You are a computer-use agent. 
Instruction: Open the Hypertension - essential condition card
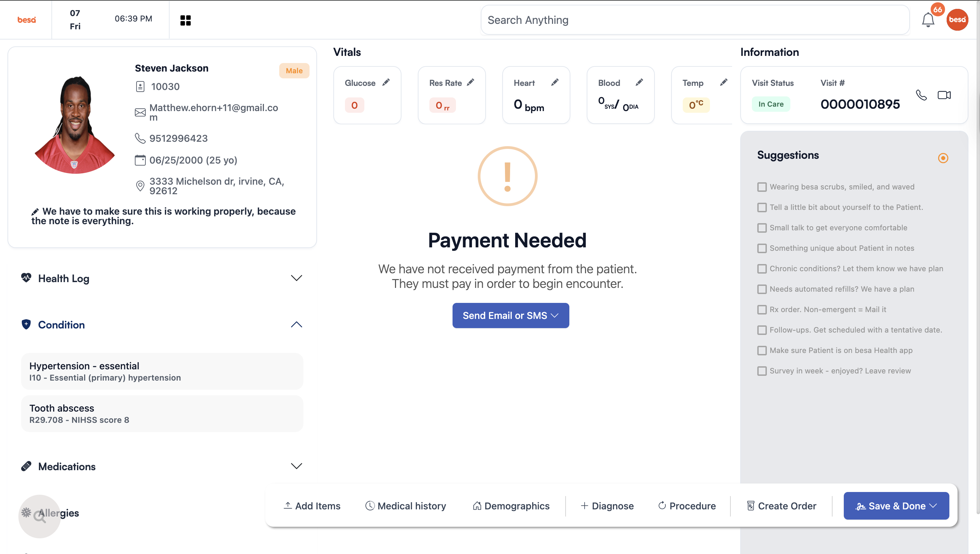[x=162, y=371]
